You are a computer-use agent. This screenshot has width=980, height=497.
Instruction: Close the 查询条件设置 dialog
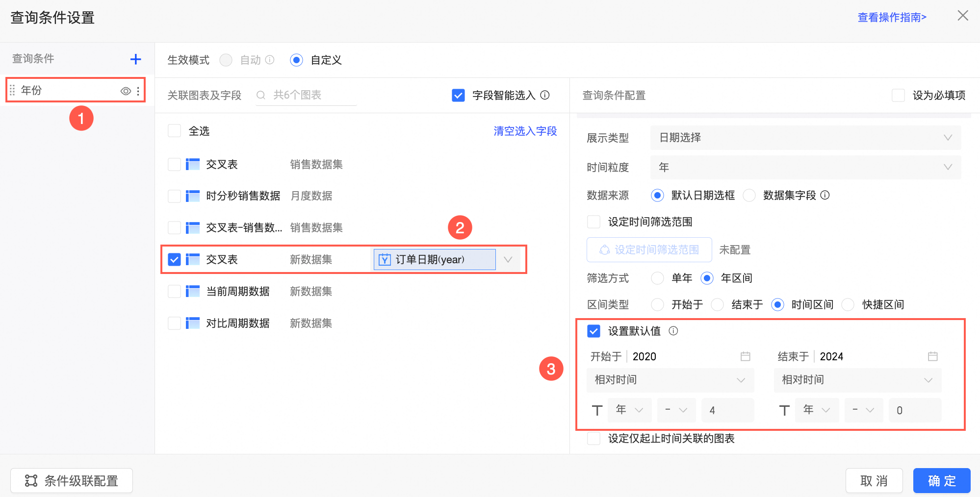pyautogui.click(x=963, y=16)
